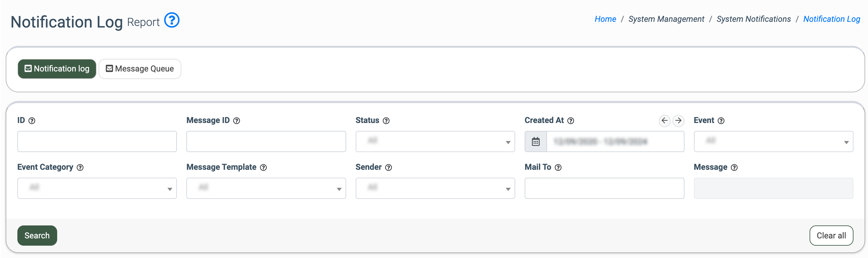Click the next date range arrow

[x=678, y=120]
